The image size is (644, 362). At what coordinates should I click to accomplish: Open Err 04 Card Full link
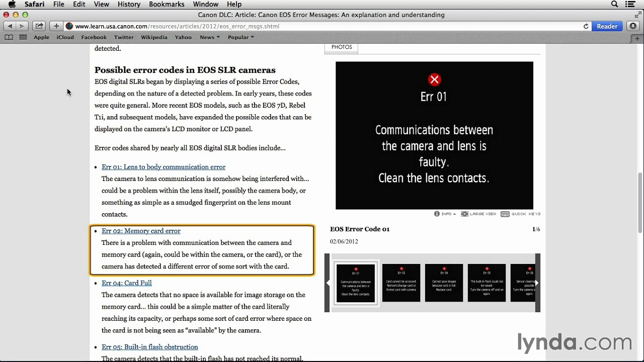tap(127, 283)
